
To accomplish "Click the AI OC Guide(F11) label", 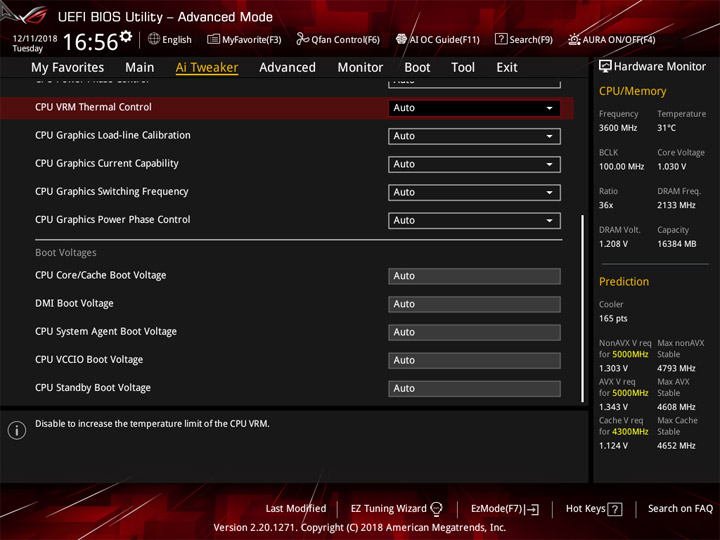I will [444, 40].
